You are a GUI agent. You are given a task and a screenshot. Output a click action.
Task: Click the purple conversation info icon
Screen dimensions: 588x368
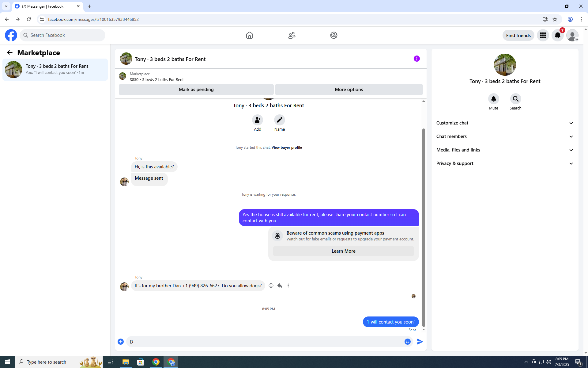(x=417, y=59)
